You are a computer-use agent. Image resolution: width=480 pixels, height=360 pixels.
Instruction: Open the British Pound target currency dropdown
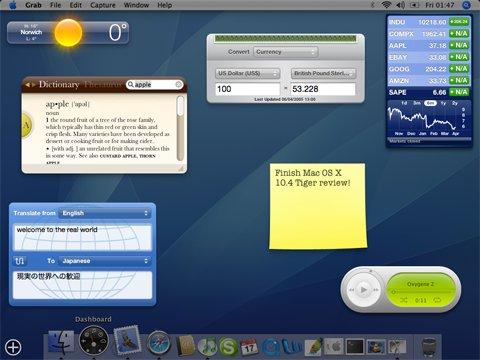[323, 73]
